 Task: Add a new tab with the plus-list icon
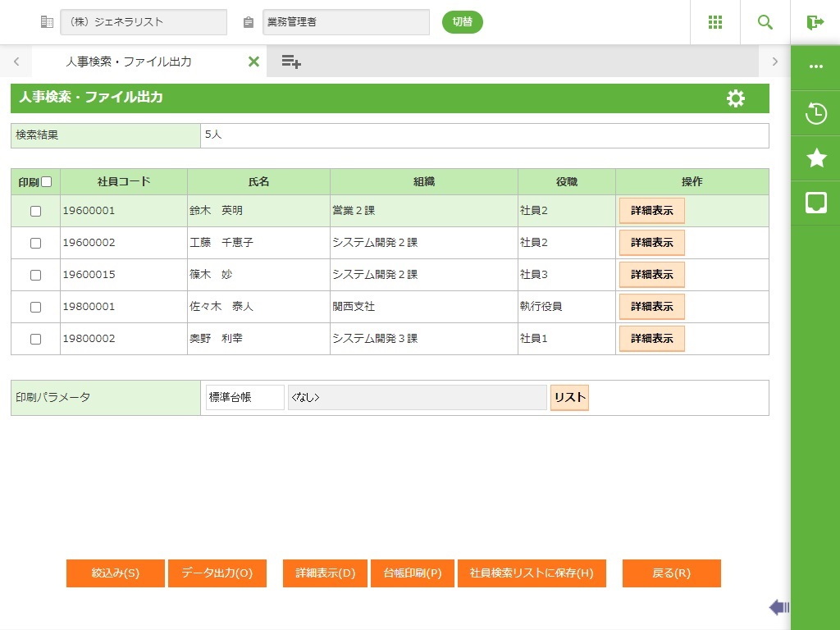291,62
